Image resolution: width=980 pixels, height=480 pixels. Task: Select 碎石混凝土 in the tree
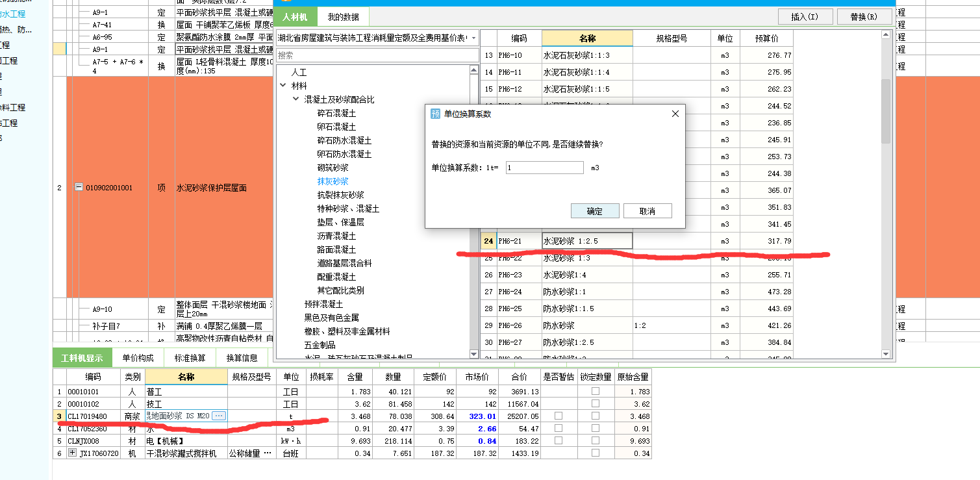click(x=336, y=113)
